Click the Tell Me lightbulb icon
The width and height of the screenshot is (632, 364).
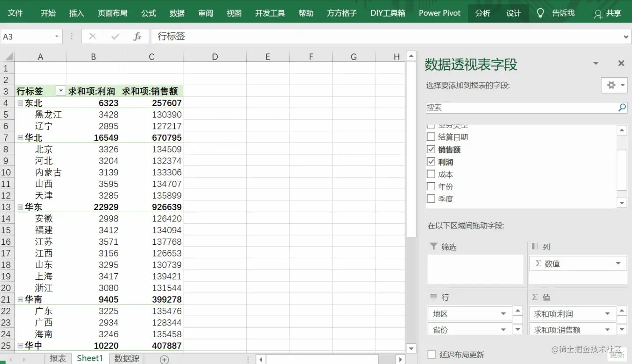click(540, 13)
